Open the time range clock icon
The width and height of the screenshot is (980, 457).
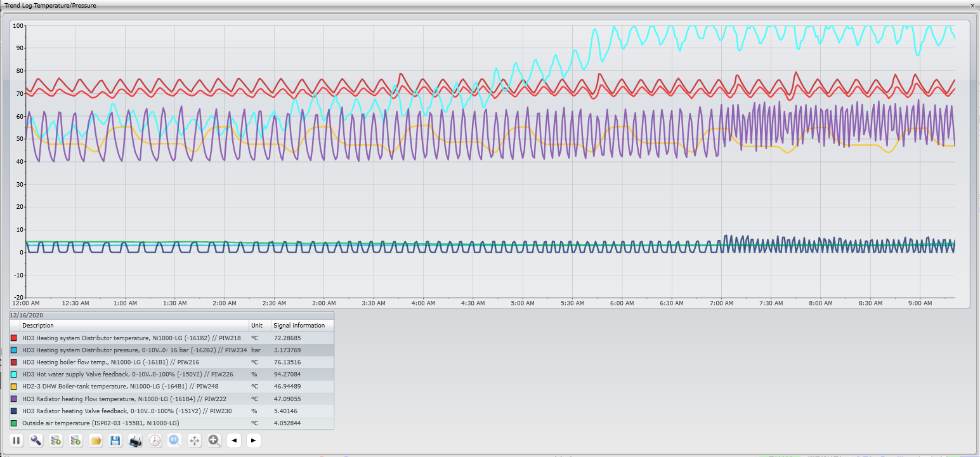pyautogui.click(x=155, y=440)
